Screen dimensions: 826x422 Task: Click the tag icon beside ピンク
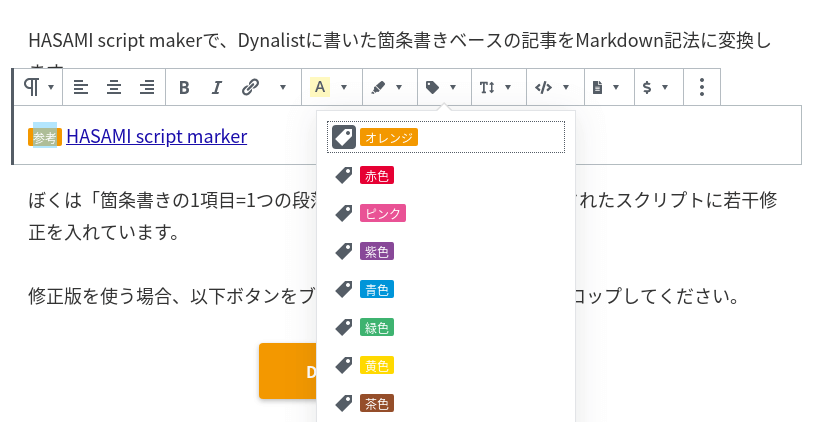[344, 213]
